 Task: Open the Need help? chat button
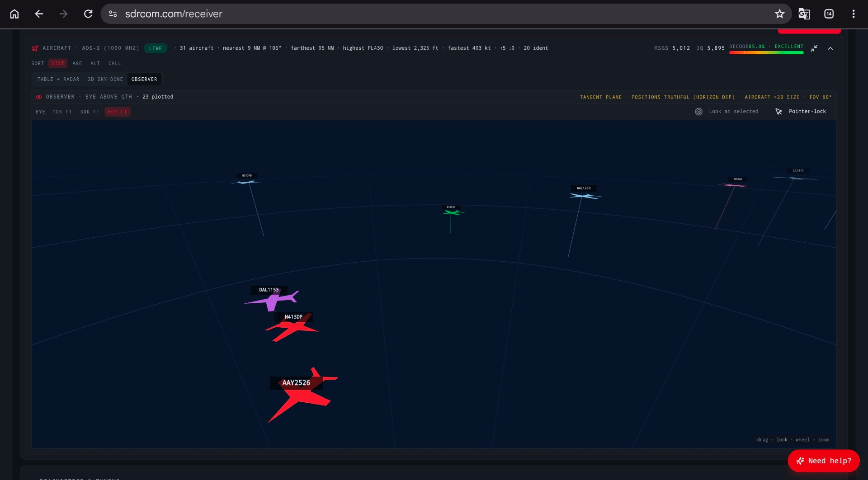824,461
